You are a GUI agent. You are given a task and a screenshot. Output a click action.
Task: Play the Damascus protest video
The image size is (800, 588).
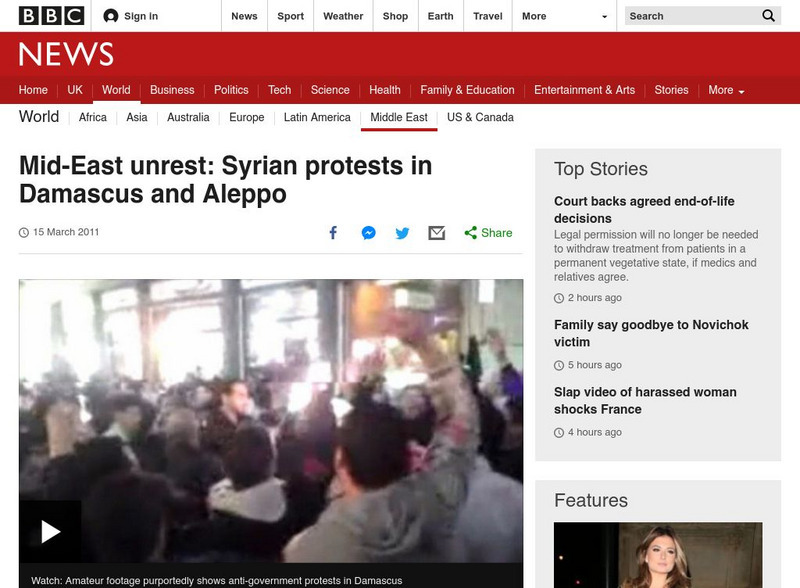pos(51,531)
